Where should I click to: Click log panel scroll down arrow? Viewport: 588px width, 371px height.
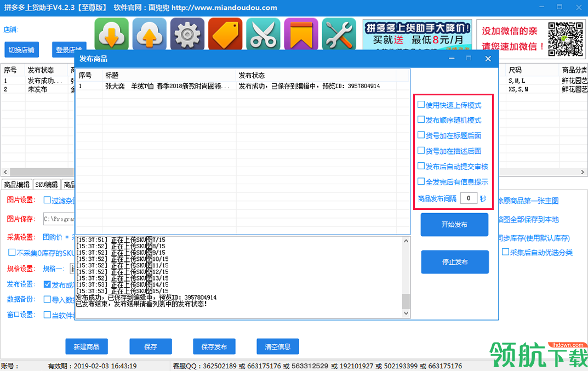pyautogui.click(x=406, y=313)
